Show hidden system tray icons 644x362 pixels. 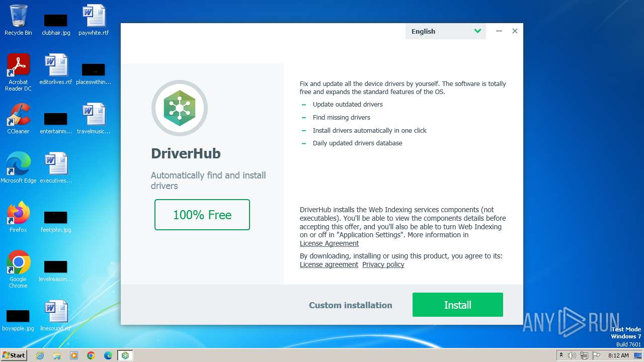[x=561, y=355]
